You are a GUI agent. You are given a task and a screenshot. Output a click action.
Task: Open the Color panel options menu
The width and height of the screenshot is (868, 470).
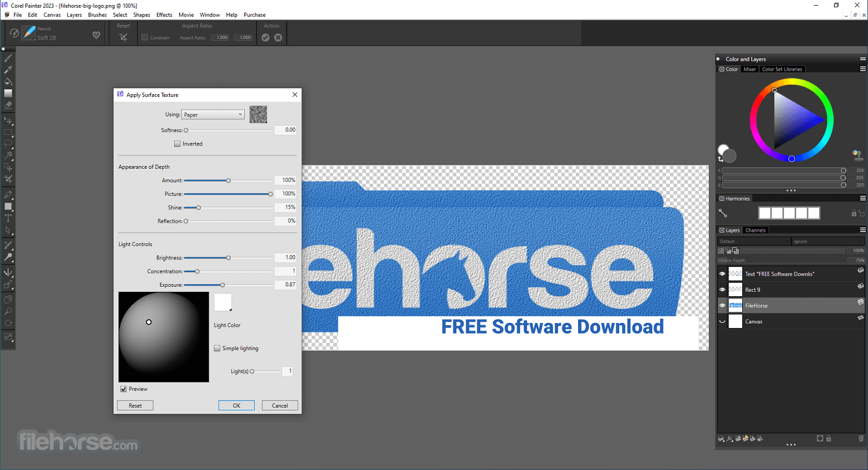tap(863, 69)
